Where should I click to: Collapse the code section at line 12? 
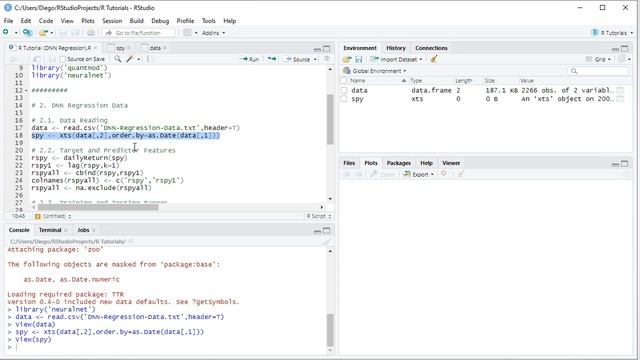27,91
